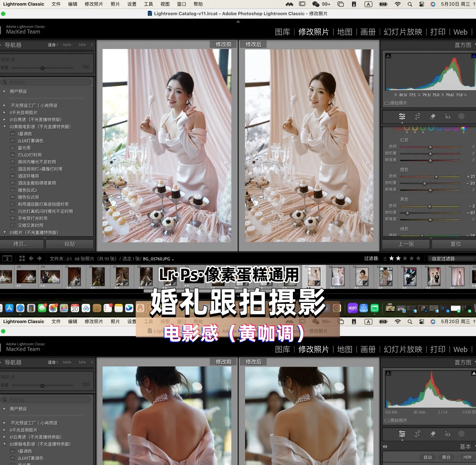Open the BG_05760.JPG filename dropdown arrow
Viewport: 476px width, 465px height.
tap(173, 259)
